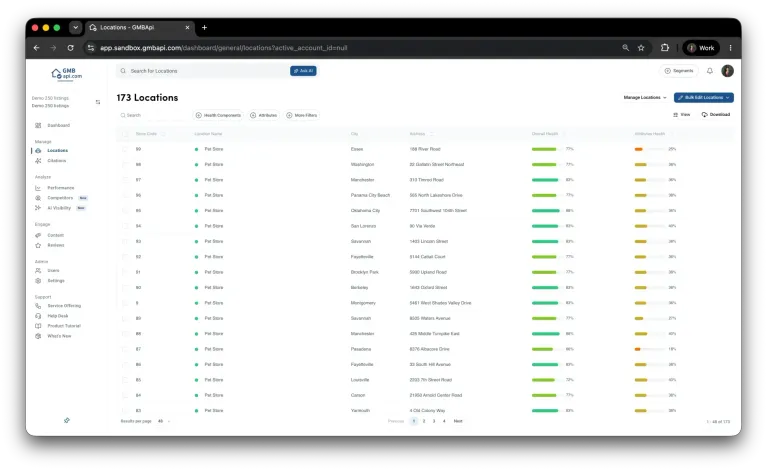Open Dashboard from the sidebar icon
Image resolution: width=768 pixels, height=471 pixels.
coord(38,125)
